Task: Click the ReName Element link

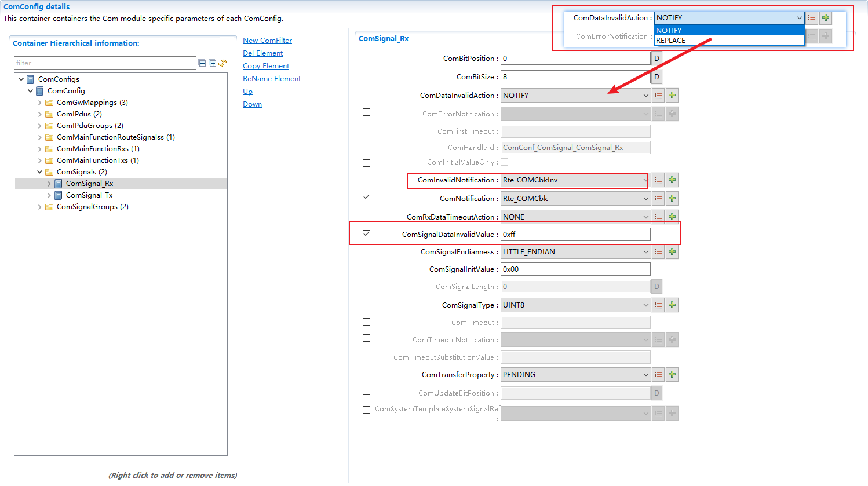Action: click(x=272, y=79)
